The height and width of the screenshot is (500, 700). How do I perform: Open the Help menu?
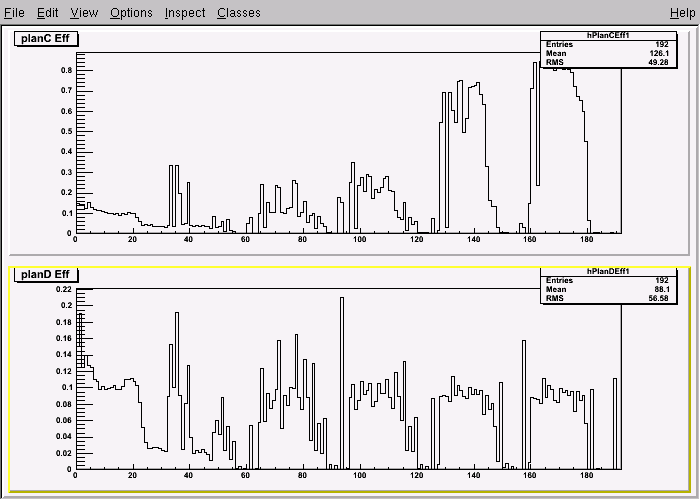coord(683,12)
